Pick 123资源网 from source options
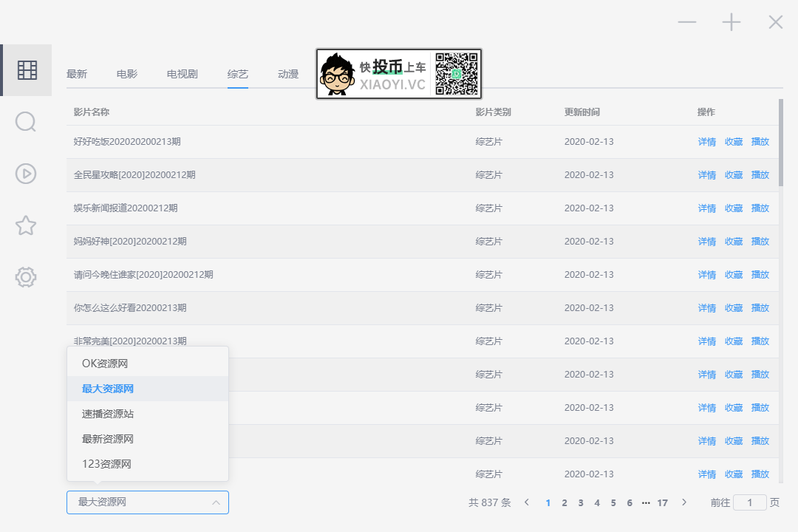This screenshot has height=532, width=798. (148, 464)
